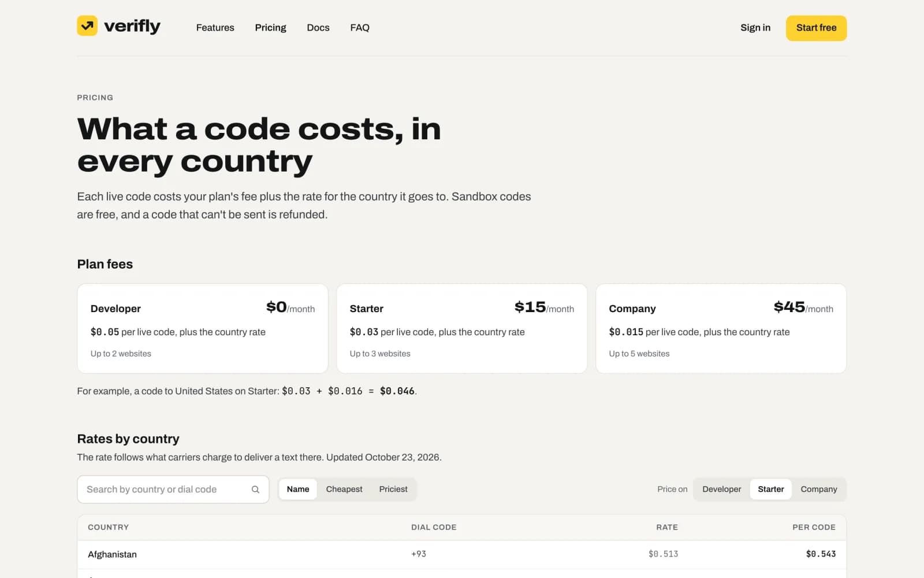Show prices on the Starter plan
The height and width of the screenshot is (578, 924).
point(771,489)
